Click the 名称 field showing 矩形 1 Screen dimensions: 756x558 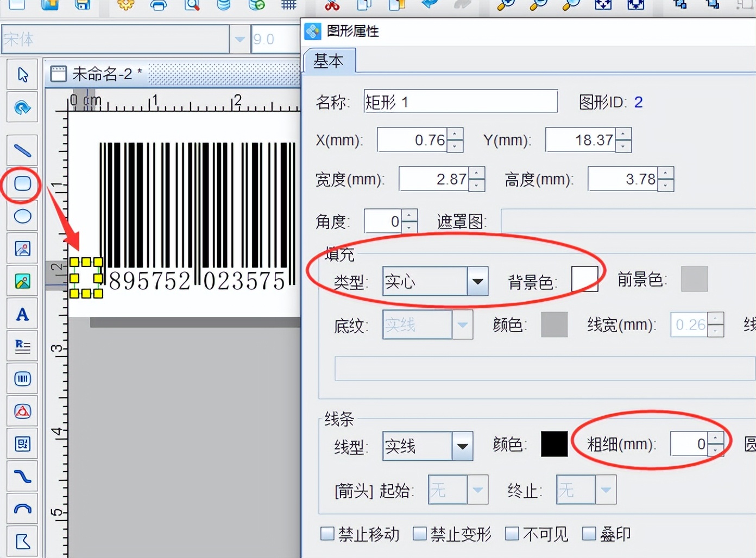[461, 102]
